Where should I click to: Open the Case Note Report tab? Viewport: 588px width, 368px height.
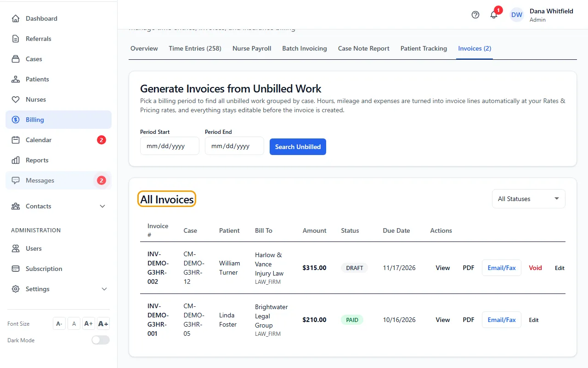pos(364,48)
